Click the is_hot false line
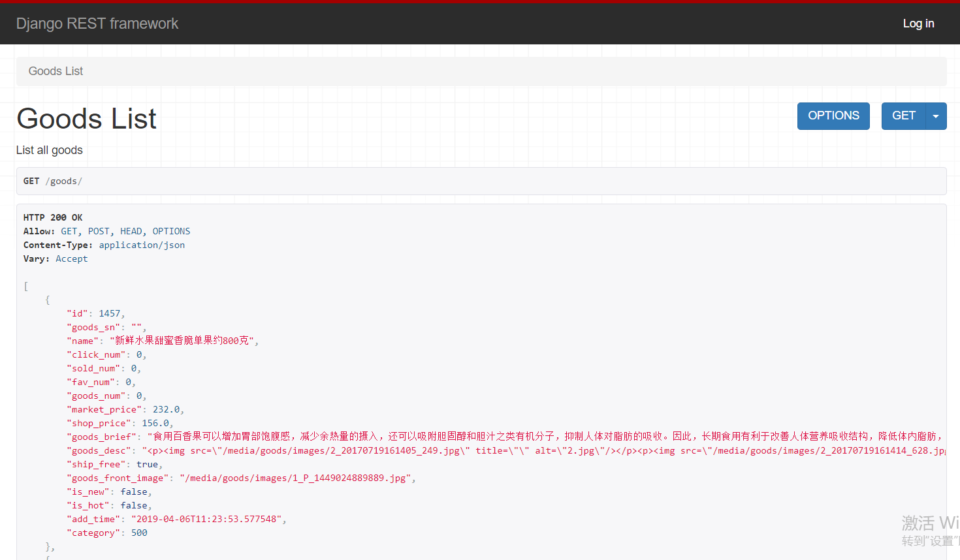 [x=109, y=505]
